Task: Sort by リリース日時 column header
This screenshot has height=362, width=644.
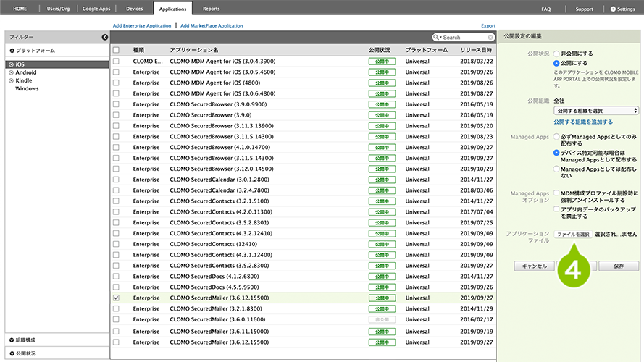Action: pyautogui.click(x=476, y=50)
